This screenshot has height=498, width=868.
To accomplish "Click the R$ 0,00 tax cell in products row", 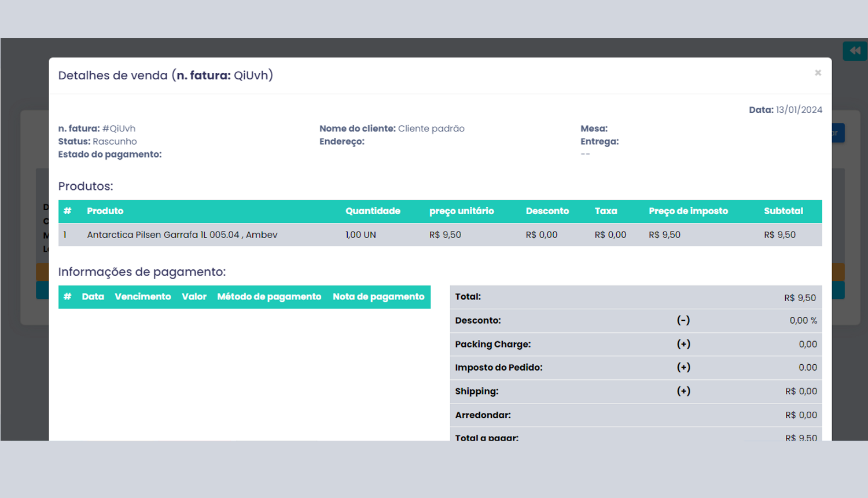I will [610, 235].
